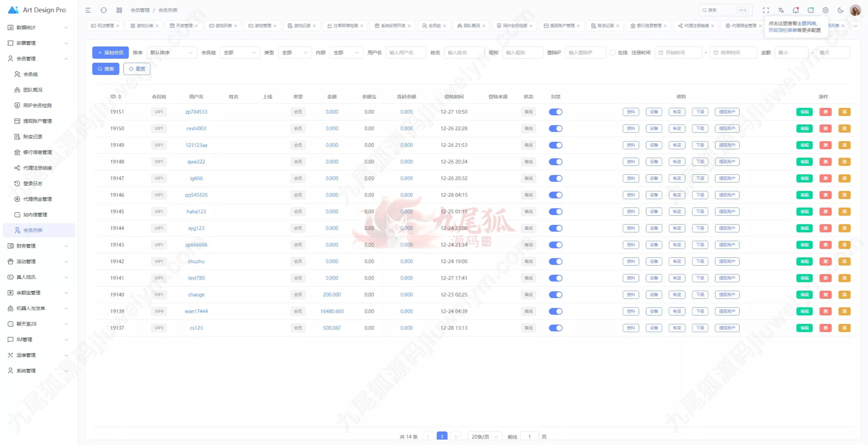Open the notifications bell icon
Viewport: 868px width, 445px height.
796,10
